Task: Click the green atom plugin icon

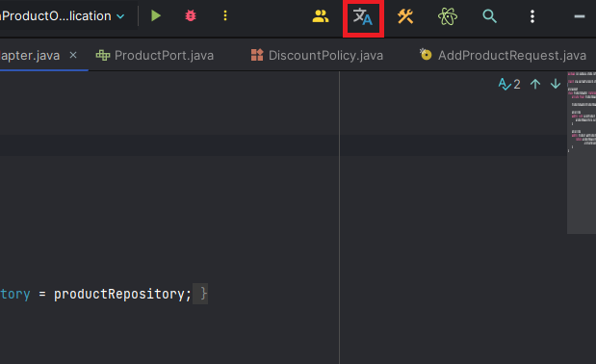Action: click(x=448, y=16)
